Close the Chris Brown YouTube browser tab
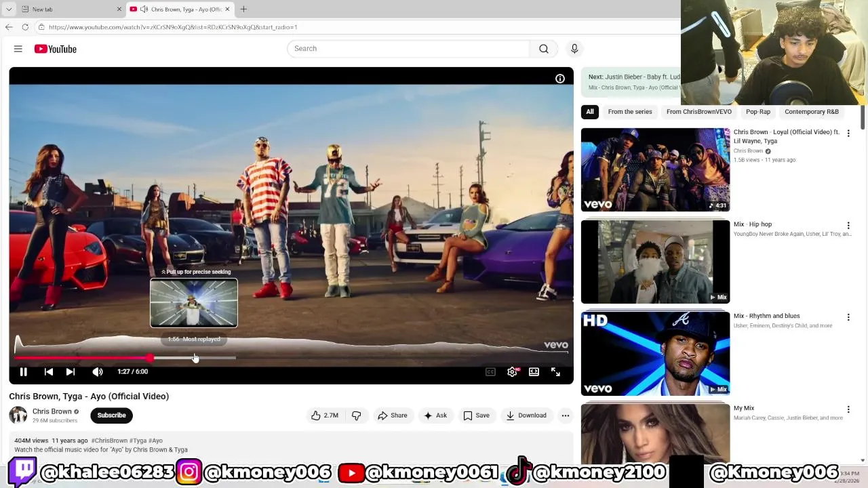Viewport: 868px width, 488px height. 228,9
